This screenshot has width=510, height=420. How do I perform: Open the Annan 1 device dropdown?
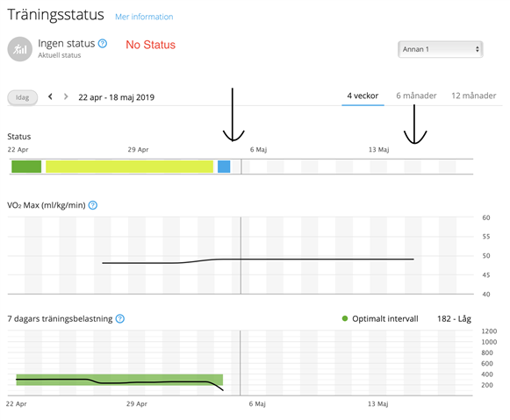coord(441,49)
